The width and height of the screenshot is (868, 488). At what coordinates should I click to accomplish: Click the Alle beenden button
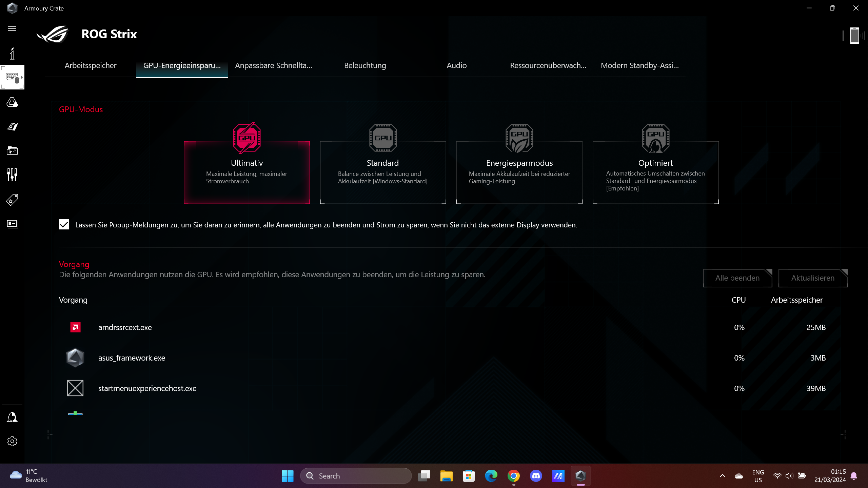pos(737,278)
